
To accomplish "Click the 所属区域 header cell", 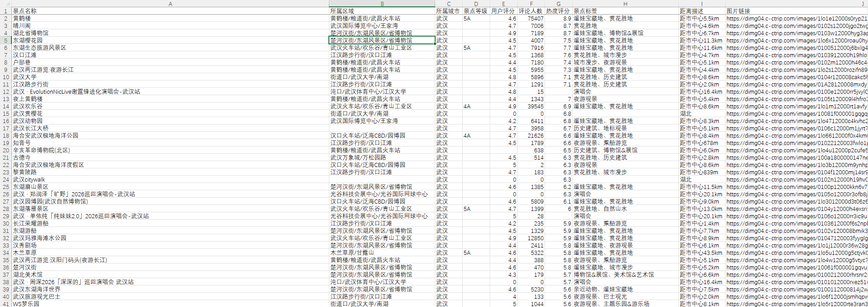I will [382, 11].
